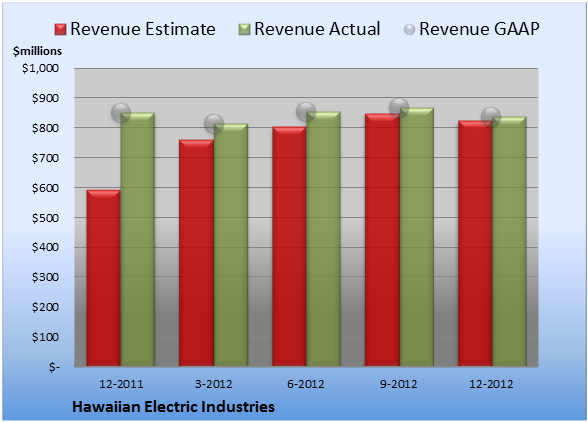
Task: Select the red estimate bar for 6-2012
Action: 289,246
